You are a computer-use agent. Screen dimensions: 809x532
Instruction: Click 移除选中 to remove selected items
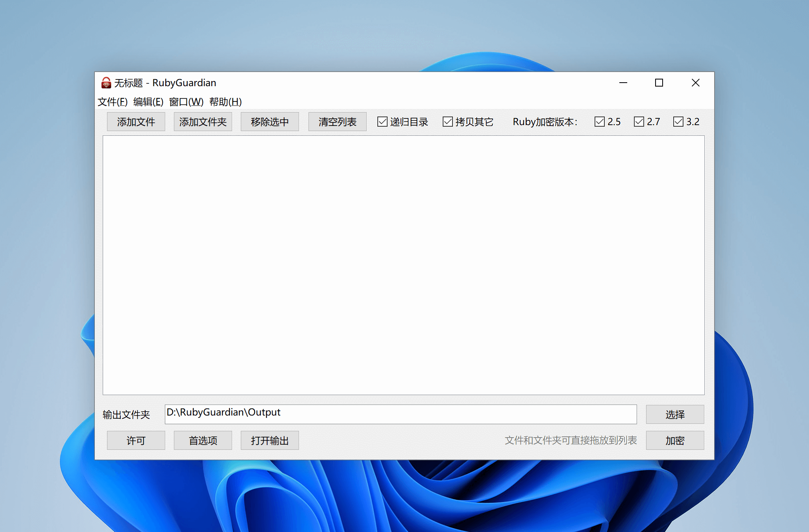pos(270,122)
